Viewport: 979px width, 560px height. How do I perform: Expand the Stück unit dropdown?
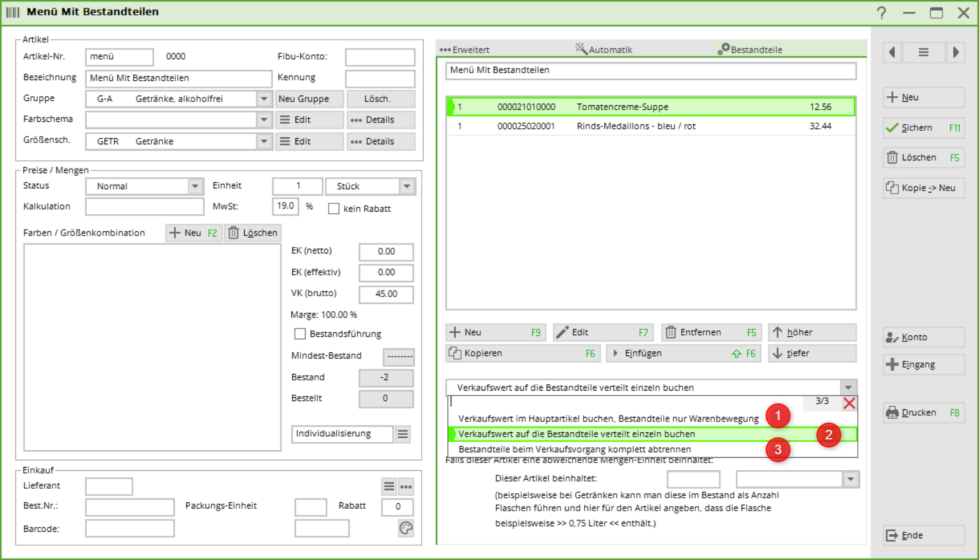pos(406,186)
